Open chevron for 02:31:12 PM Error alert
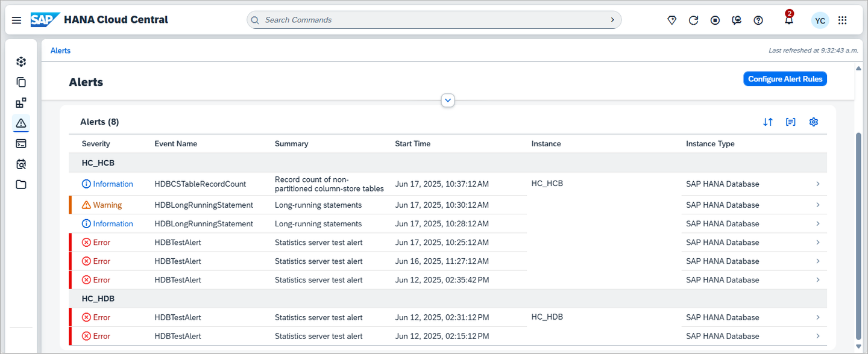The width and height of the screenshot is (868, 354). click(x=818, y=317)
